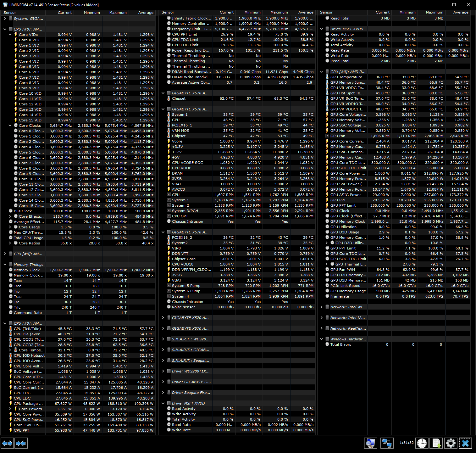Screen dimensions: 476x453
Task: Open sensor settings gear icon
Action: tap(451, 443)
